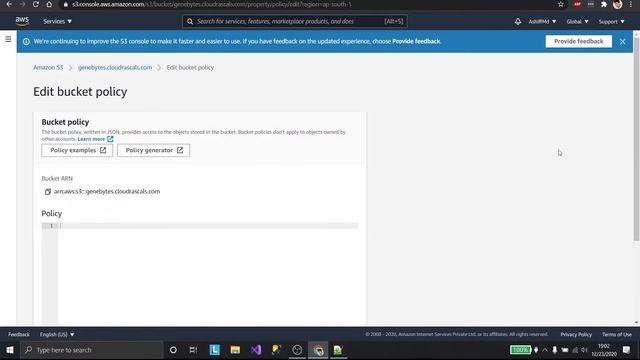Open the browser home page
Image resolution: width=640 pixels, height=360 pixels.
(x=49, y=4)
